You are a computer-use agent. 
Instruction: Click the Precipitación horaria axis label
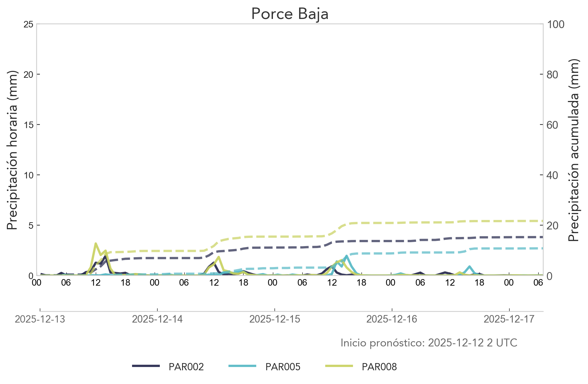point(12,150)
